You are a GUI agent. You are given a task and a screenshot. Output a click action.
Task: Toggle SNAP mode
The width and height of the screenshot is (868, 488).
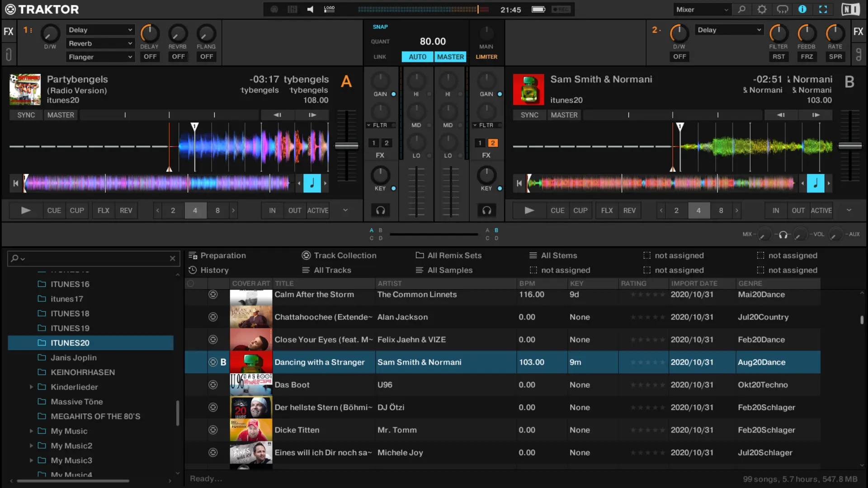click(380, 27)
